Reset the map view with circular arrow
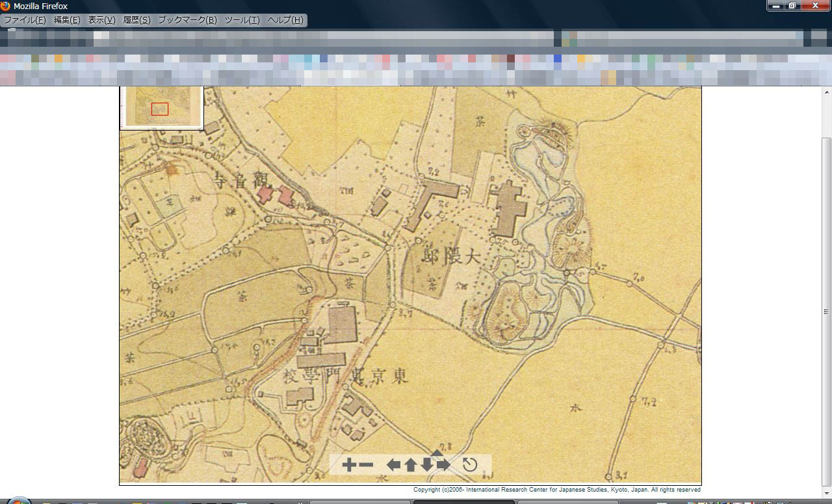 point(469,464)
